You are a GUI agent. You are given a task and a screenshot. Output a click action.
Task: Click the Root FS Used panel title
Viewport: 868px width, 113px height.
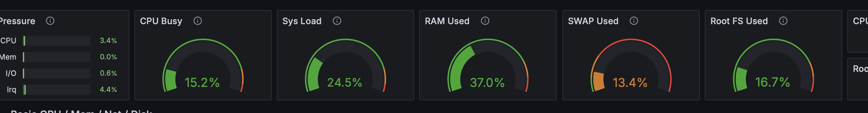[x=739, y=21]
